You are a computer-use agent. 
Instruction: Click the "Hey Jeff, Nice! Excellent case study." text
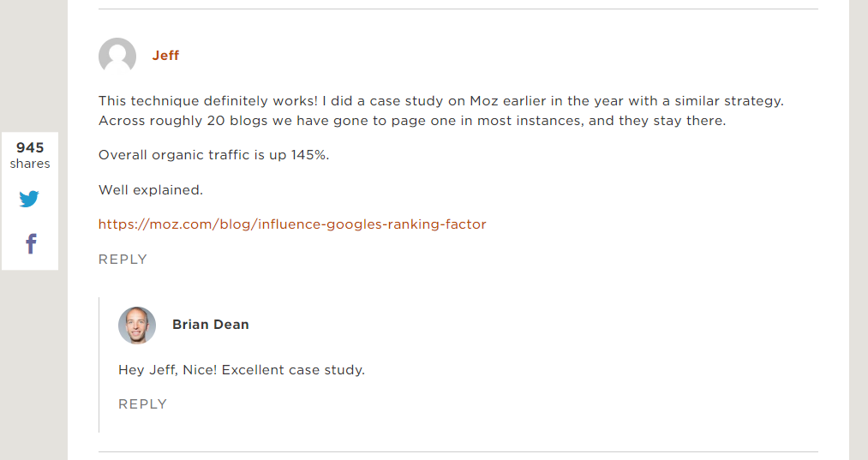coord(242,370)
